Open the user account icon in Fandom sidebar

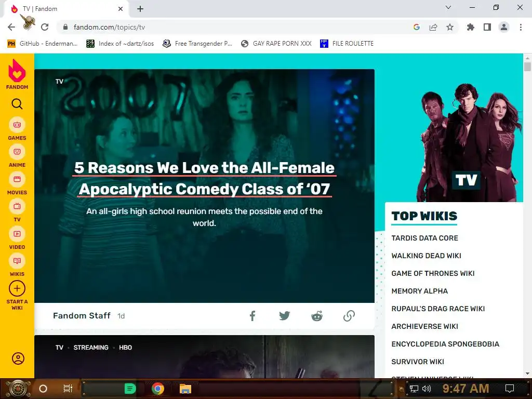click(18, 358)
